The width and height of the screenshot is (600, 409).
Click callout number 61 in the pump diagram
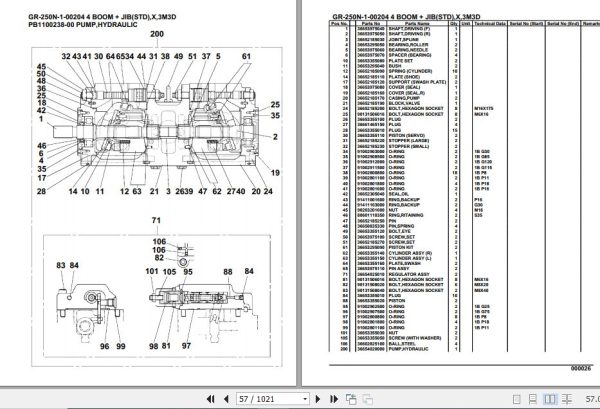click(x=246, y=56)
